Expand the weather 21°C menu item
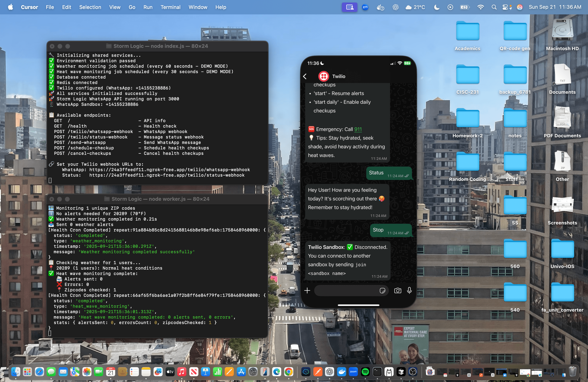The image size is (588, 382). coord(415,7)
